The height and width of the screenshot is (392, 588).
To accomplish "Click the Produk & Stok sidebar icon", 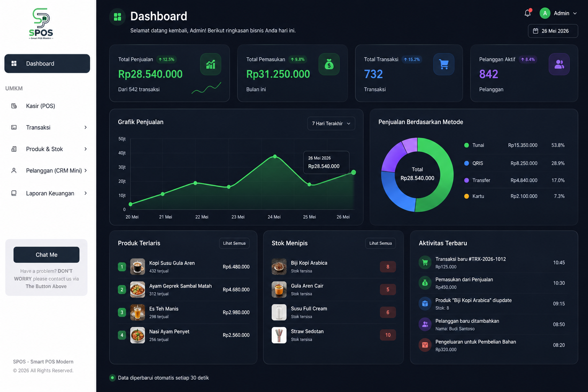I will 14,149.
